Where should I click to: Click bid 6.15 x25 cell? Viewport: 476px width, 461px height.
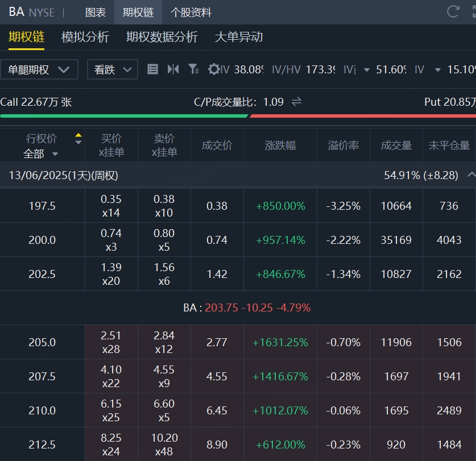click(111, 410)
